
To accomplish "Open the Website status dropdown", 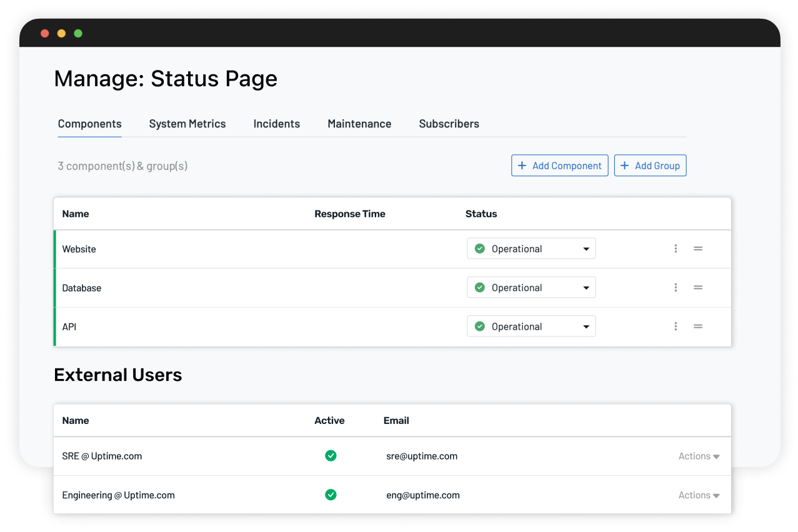I will pyautogui.click(x=531, y=249).
